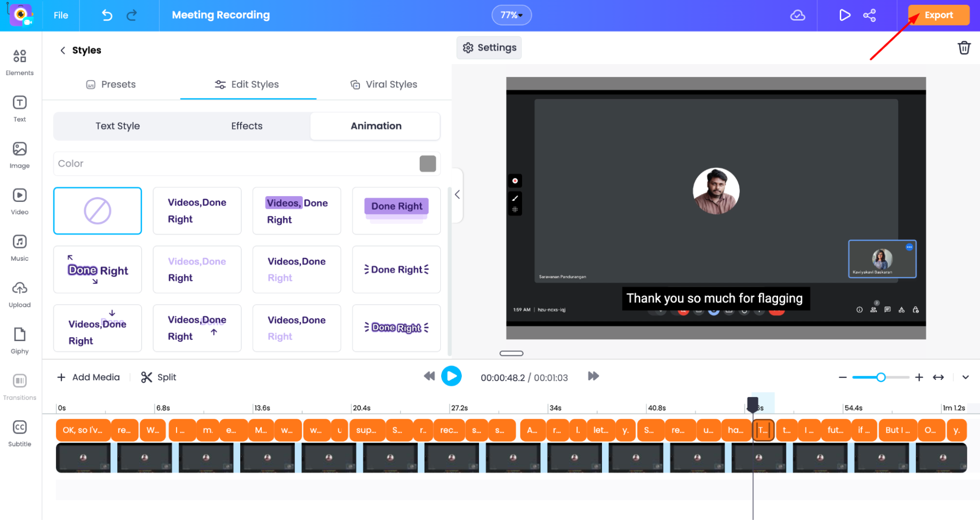The height and width of the screenshot is (520, 980).
Task: Click the Export button
Action: [938, 15]
